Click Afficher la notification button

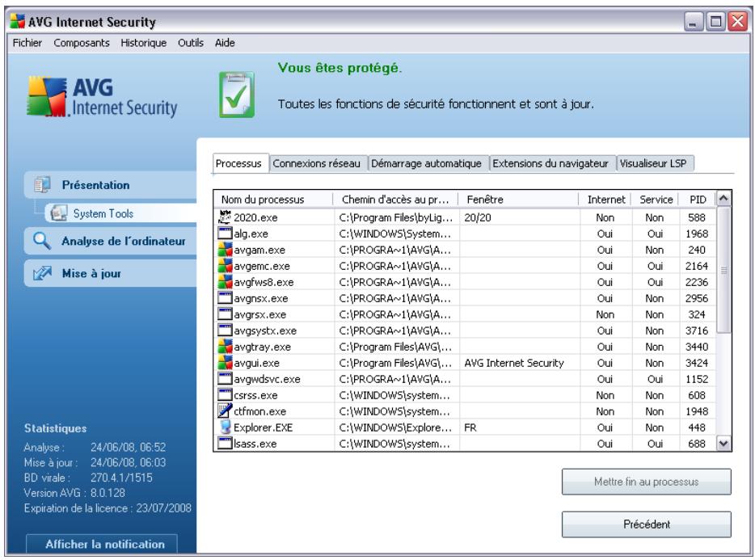(102, 544)
